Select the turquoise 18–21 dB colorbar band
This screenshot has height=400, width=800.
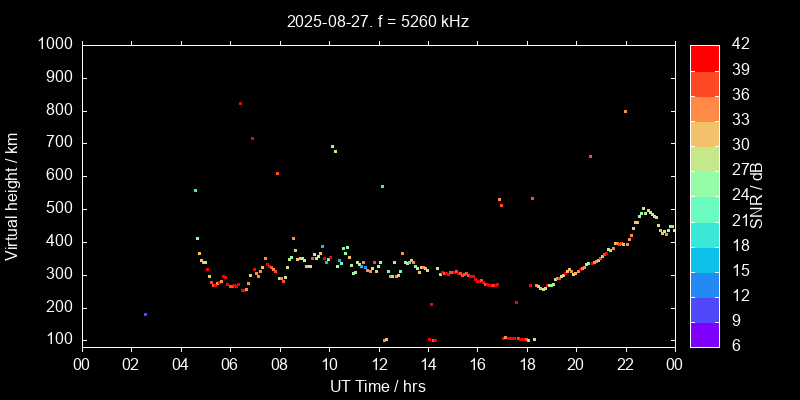pos(705,234)
